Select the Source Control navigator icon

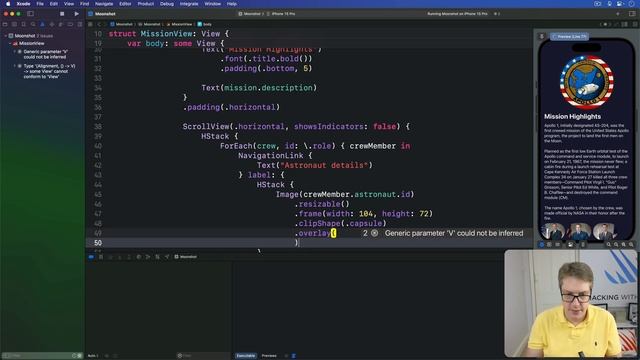coord(14,24)
